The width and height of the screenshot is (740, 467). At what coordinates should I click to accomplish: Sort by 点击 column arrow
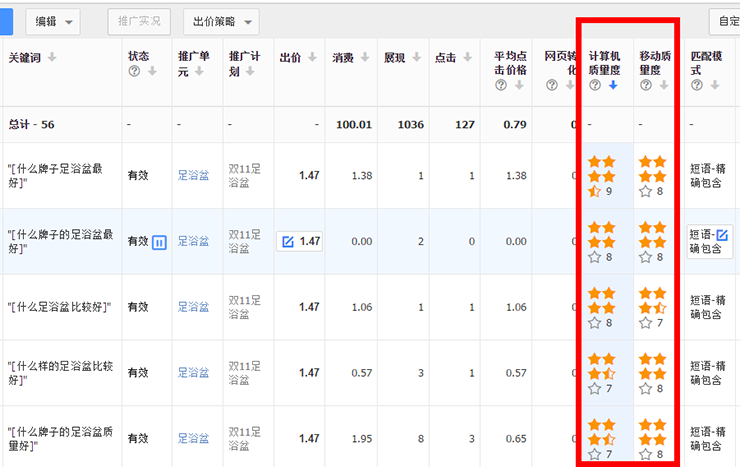pyautogui.click(x=467, y=58)
